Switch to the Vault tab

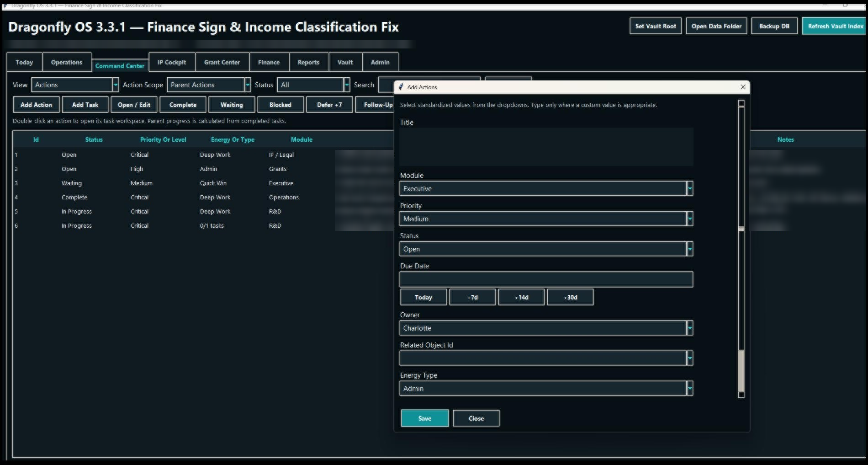click(345, 62)
